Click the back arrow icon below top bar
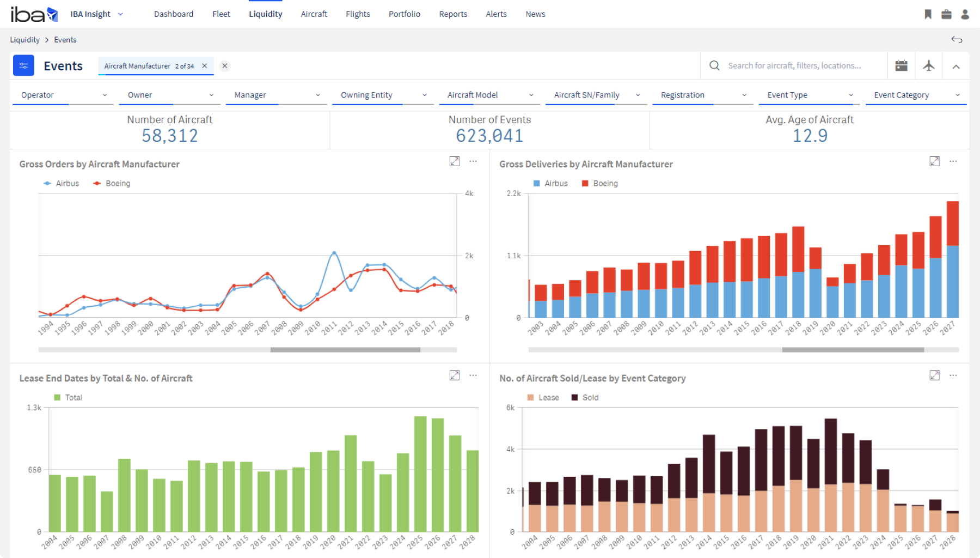The height and width of the screenshot is (558, 980). 957,40
